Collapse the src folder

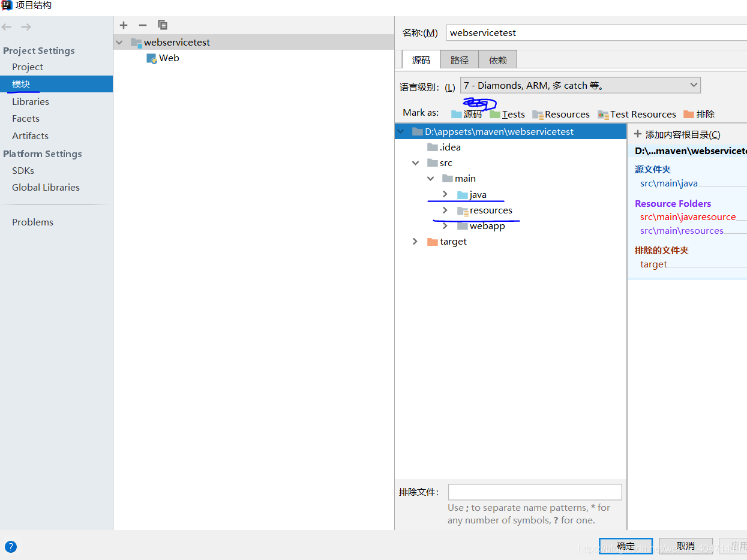pyautogui.click(x=415, y=163)
